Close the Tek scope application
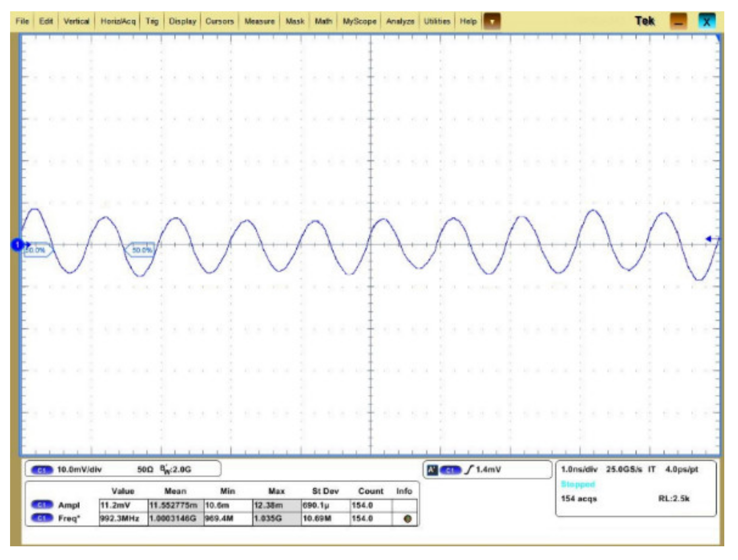738x560 pixels. [707, 21]
